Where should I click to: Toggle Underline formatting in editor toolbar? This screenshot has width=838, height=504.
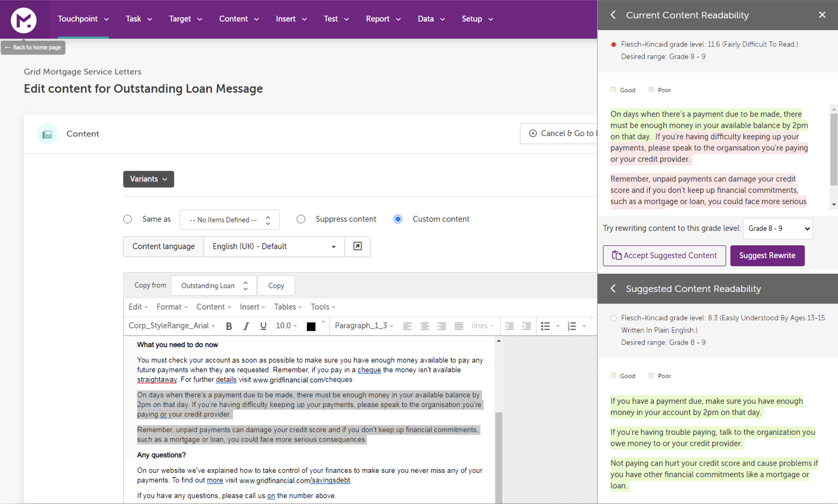click(263, 326)
